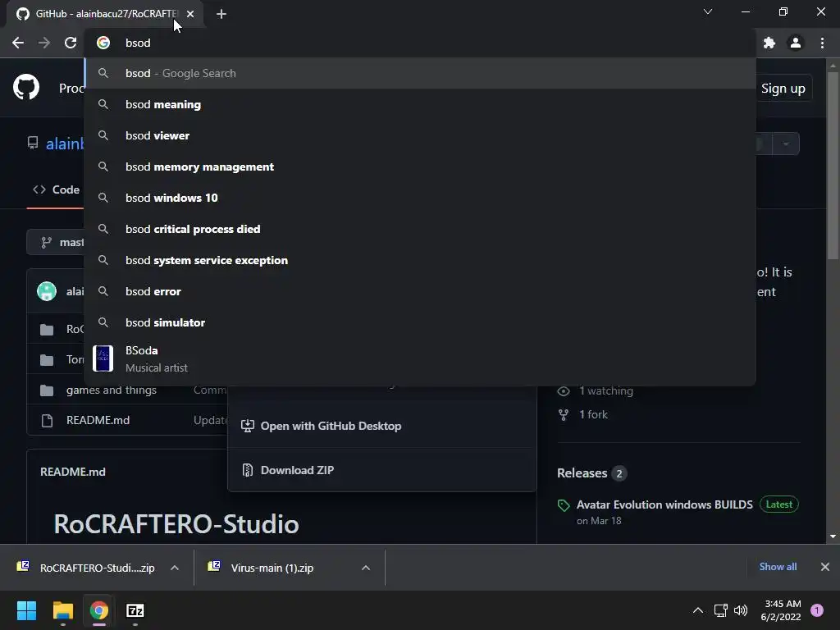Select 'bsod windows 10' suggestion
Screen dimensions: 840x630
[x=420, y=198]
